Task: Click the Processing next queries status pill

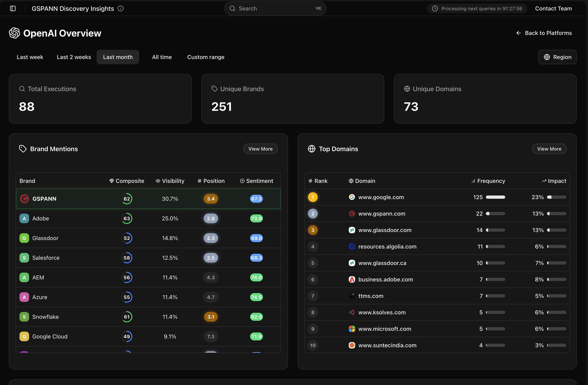Action: tap(477, 8)
